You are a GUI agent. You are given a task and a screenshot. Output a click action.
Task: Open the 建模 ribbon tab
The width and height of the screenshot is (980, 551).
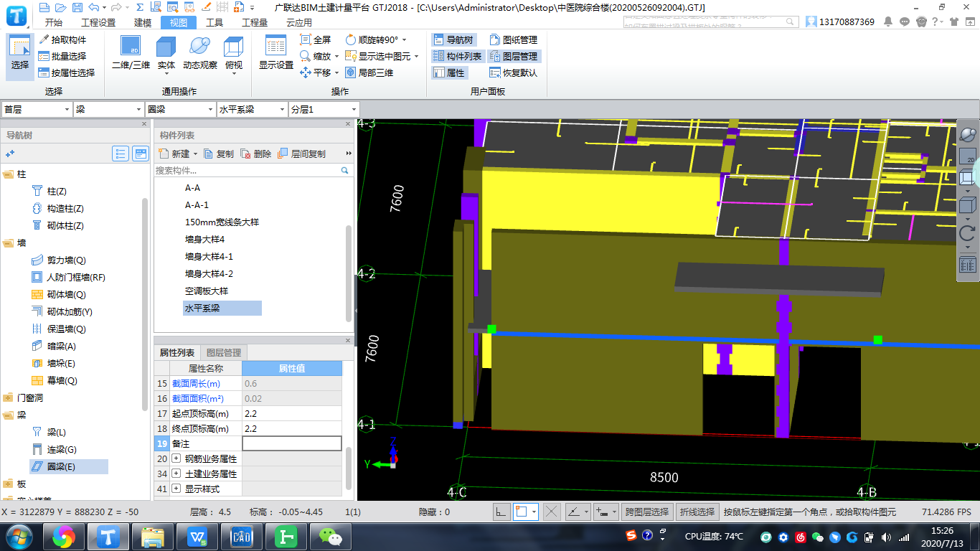143,22
